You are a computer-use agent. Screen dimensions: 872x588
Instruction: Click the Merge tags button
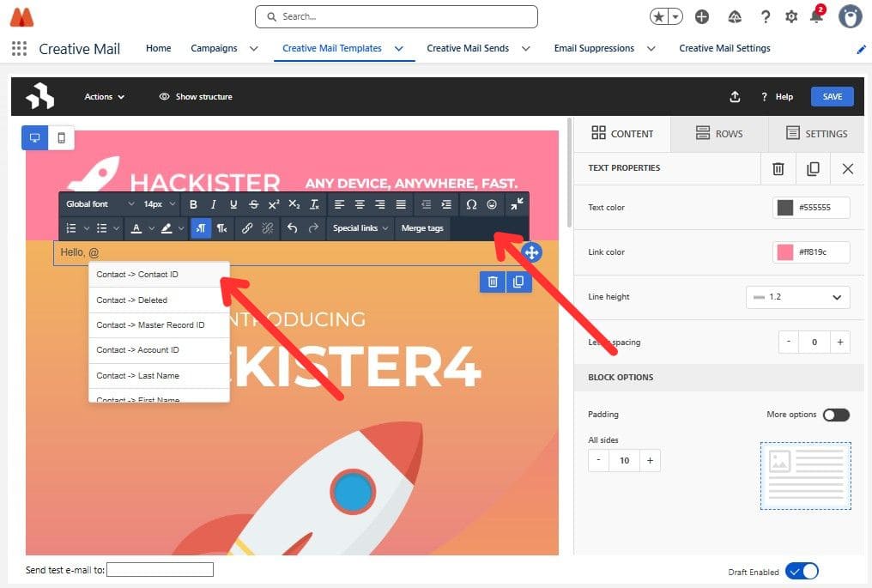[422, 228]
